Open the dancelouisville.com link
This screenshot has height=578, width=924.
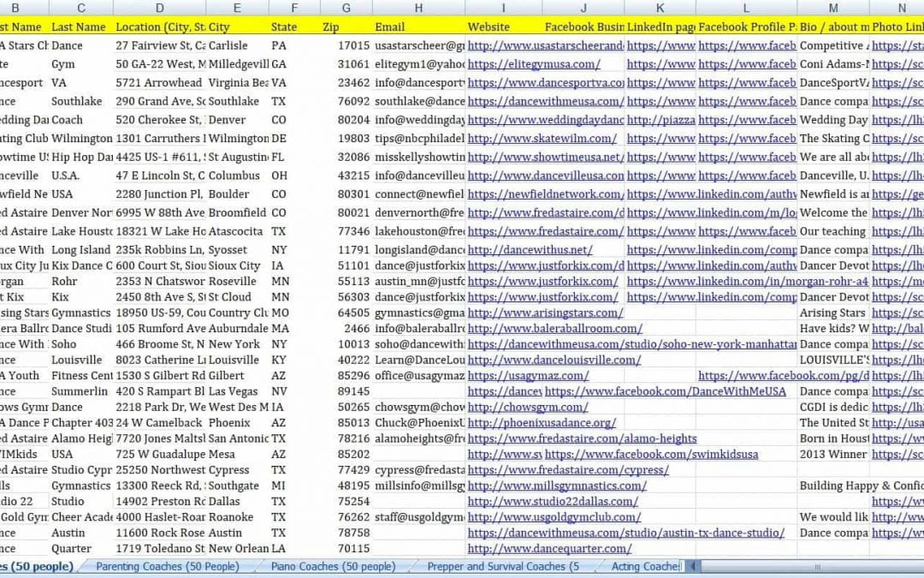554,360
